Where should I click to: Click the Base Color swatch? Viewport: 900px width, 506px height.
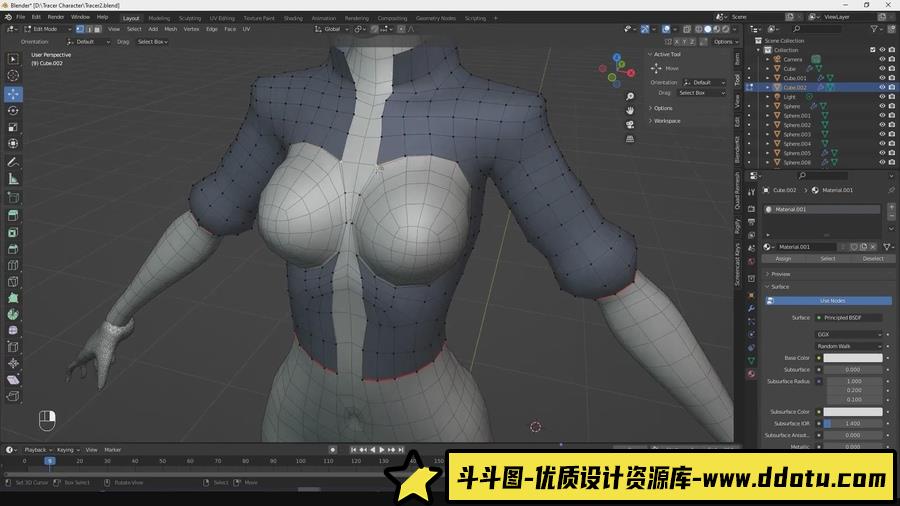click(x=853, y=358)
